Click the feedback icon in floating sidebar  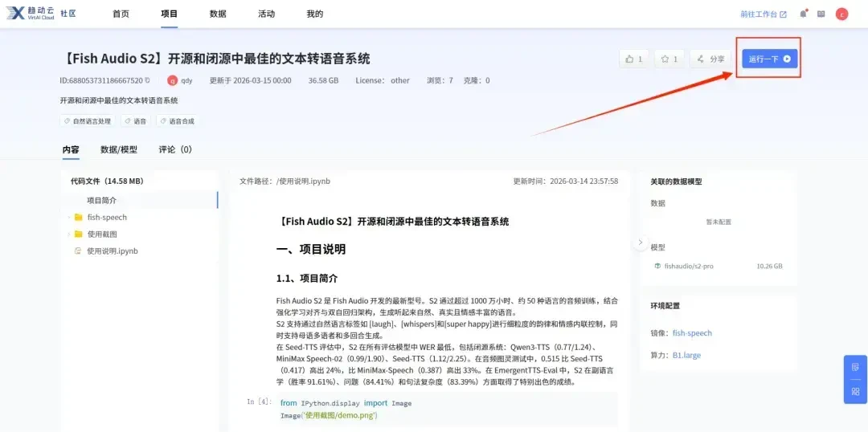[855, 367]
